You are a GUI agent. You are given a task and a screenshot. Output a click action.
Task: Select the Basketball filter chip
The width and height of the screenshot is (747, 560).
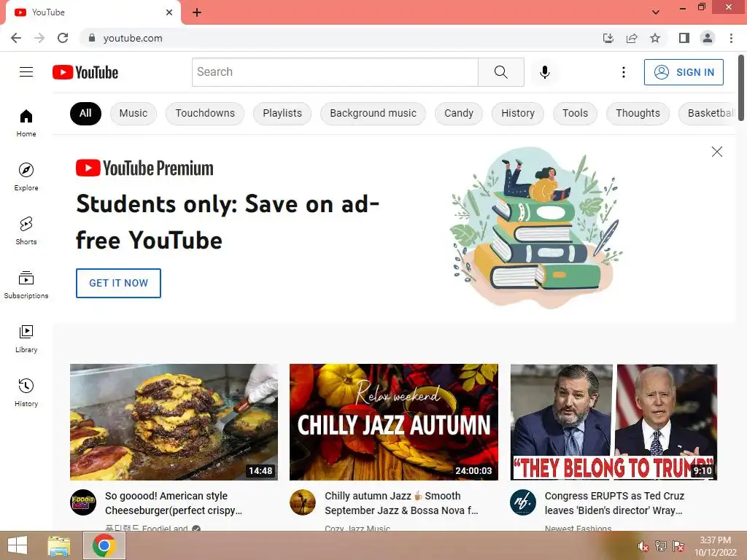(x=708, y=113)
